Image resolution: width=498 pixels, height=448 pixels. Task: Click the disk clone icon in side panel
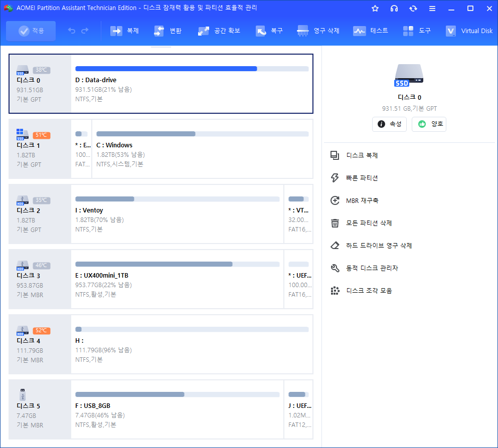point(335,155)
